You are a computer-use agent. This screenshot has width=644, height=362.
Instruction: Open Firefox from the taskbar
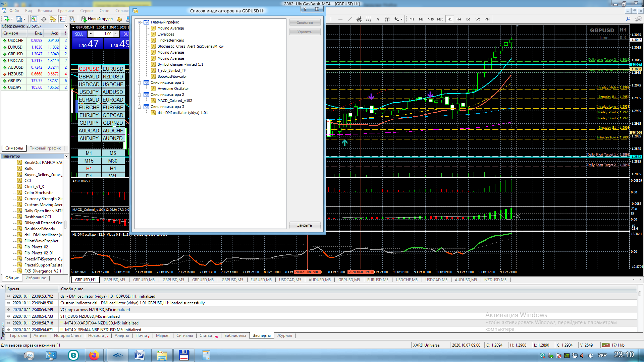pyautogui.click(x=94, y=355)
